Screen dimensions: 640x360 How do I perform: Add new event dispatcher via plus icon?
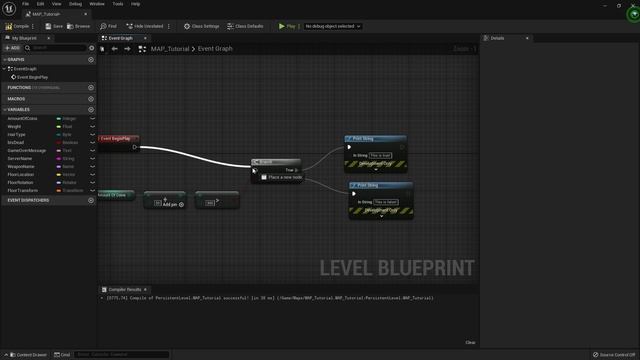pos(91,200)
